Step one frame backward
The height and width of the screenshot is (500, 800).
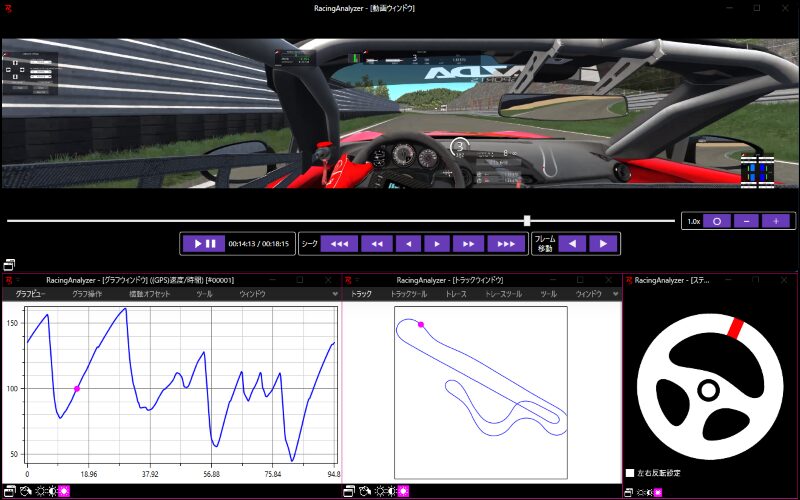(571, 243)
